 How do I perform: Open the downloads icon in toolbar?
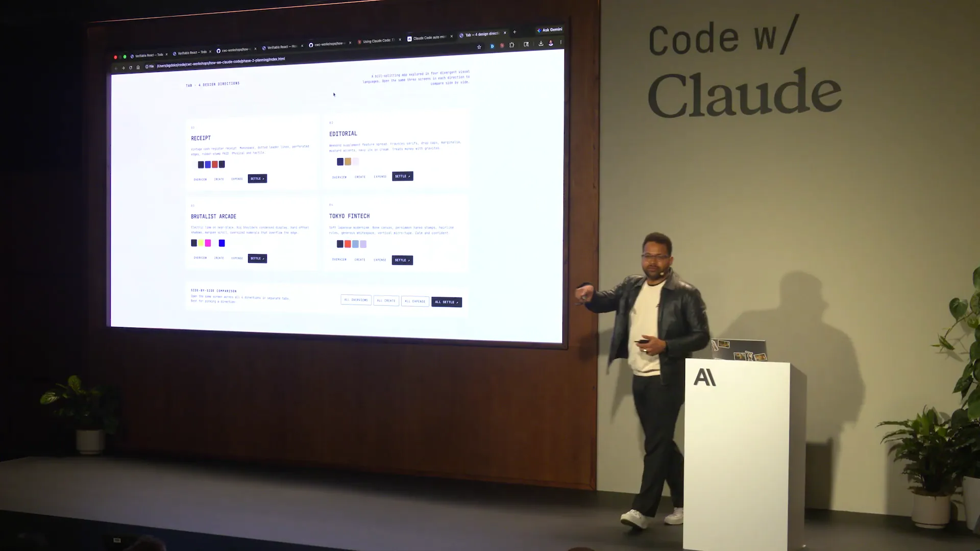541,44
